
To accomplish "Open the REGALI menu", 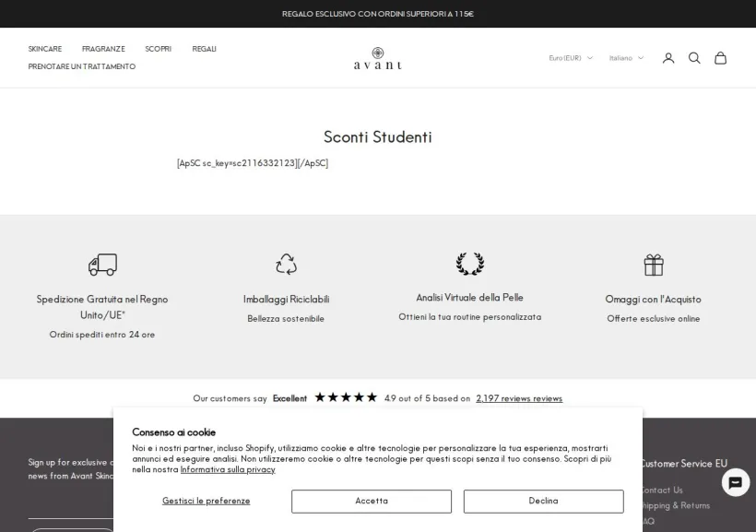I will point(204,49).
